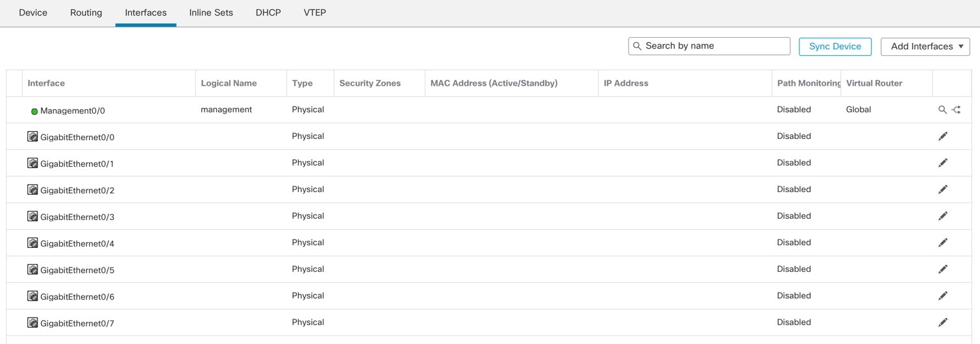980x344 pixels.
Task: Switch to the Routing tab
Action: 86,13
